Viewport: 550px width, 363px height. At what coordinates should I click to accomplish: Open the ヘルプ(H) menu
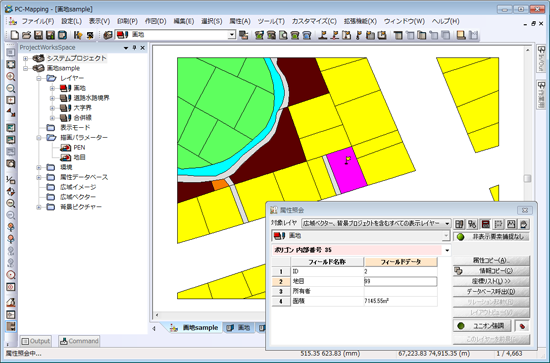click(445, 21)
